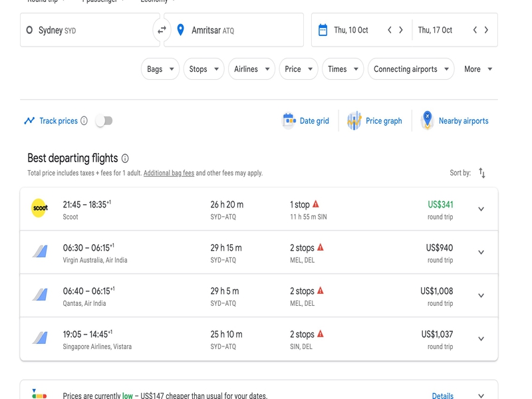Click the Date grid calendar icon

coord(289,121)
